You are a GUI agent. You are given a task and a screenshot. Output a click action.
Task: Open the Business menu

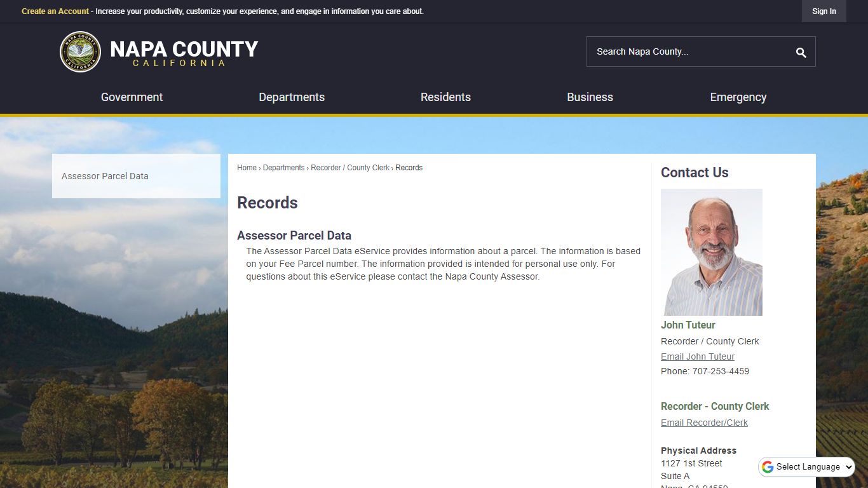590,97
